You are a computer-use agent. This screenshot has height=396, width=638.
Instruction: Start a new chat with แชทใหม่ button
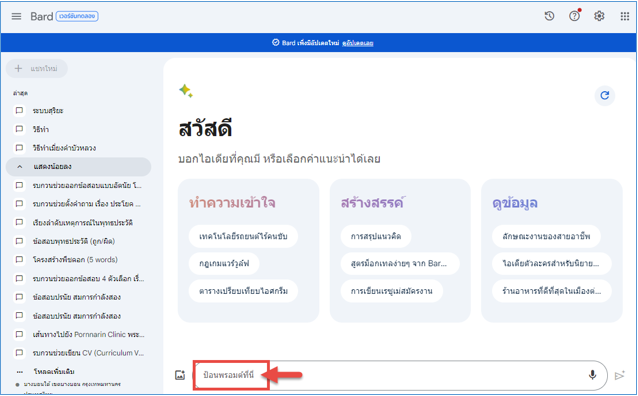37,68
